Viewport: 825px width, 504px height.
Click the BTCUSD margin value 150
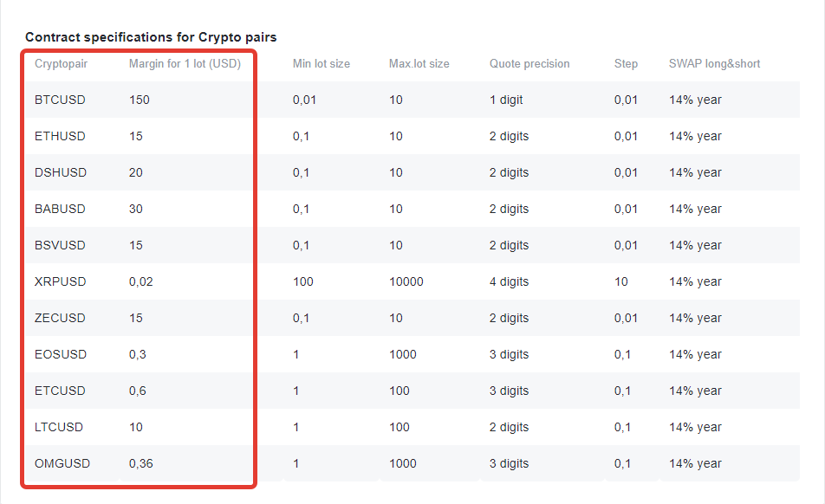pos(140,100)
